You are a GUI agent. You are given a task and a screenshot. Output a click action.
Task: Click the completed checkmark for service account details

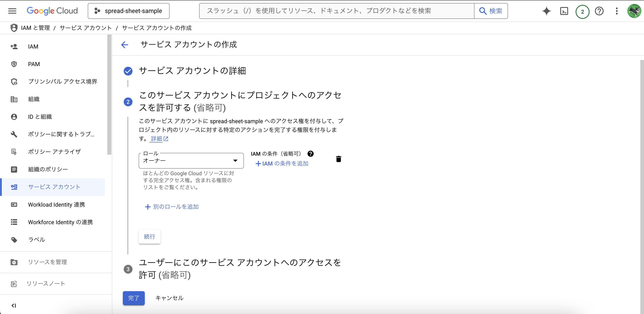(128, 71)
